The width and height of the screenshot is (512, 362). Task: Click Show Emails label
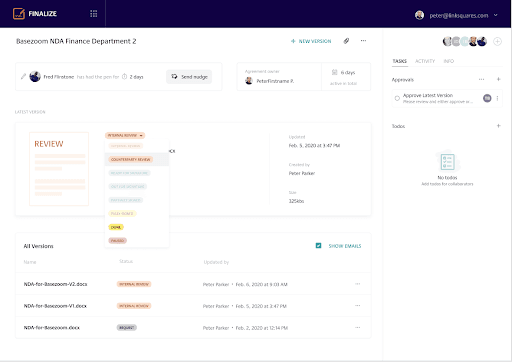[x=345, y=246]
